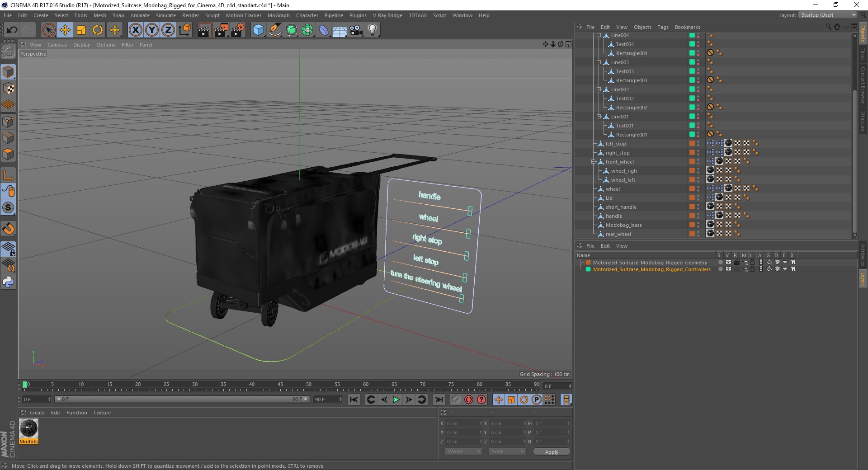
Task: Open the Objects side tab
Action: (x=863, y=33)
